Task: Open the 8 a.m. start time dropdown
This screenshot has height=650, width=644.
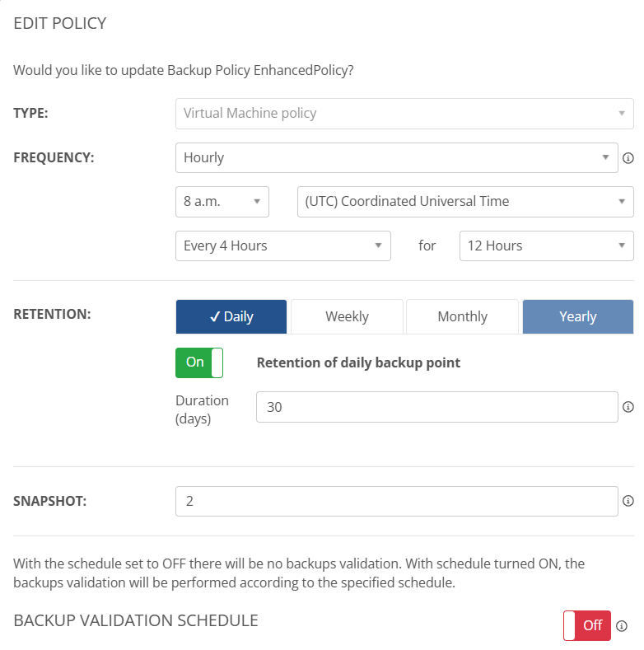Action: point(222,201)
